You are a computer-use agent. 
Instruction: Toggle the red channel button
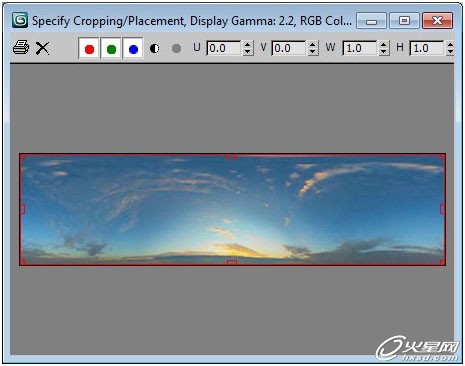[89, 49]
